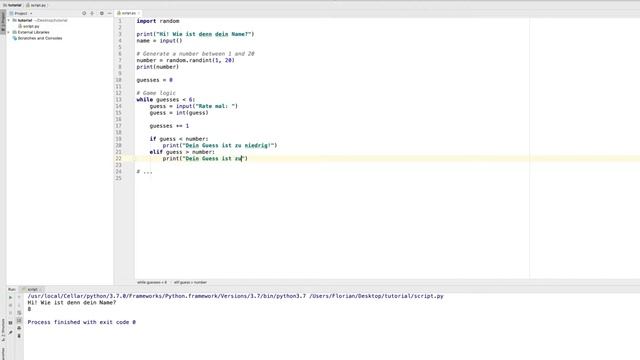
Task: Select script.py in the project tree
Action: click(x=31, y=26)
